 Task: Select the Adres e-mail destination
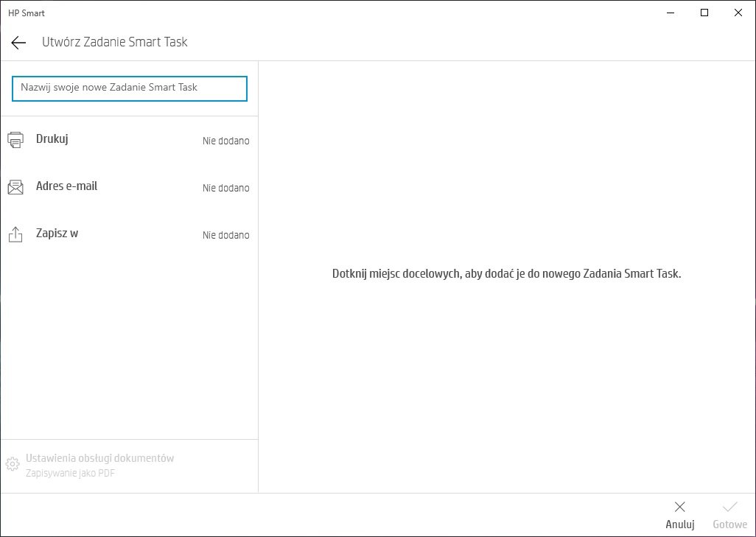coord(129,187)
